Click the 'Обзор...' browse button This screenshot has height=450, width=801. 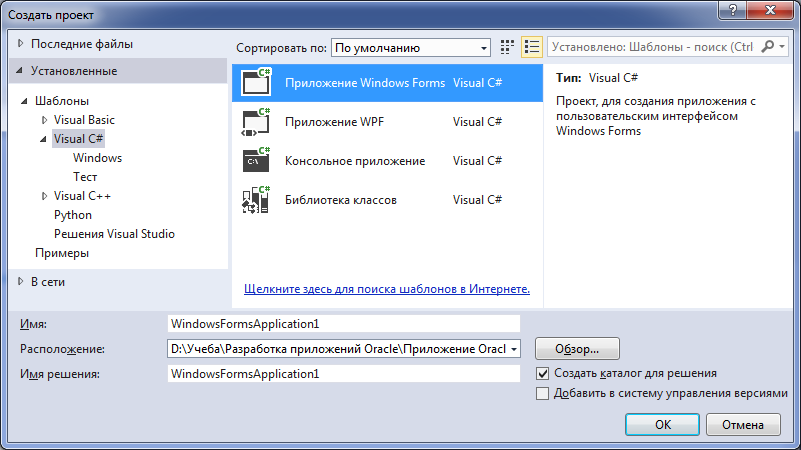click(577, 349)
